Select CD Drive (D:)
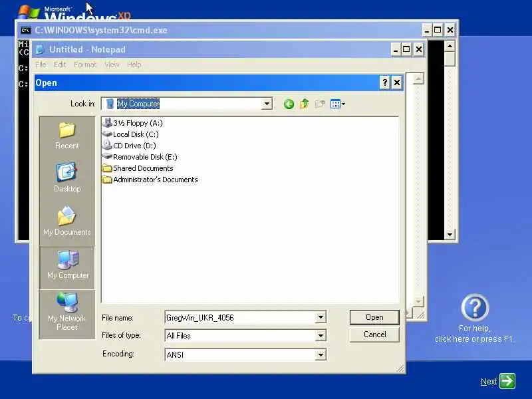 (x=129, y=146)
